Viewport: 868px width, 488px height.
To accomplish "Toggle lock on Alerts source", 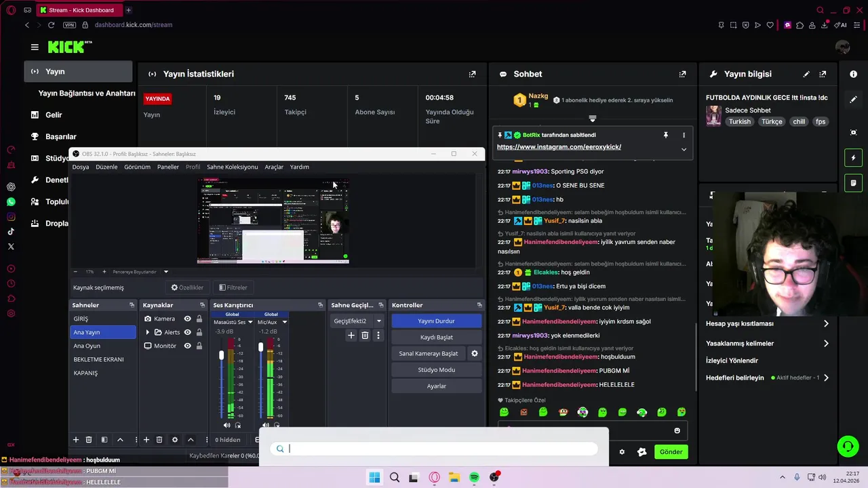I will (x=199, y=332).
